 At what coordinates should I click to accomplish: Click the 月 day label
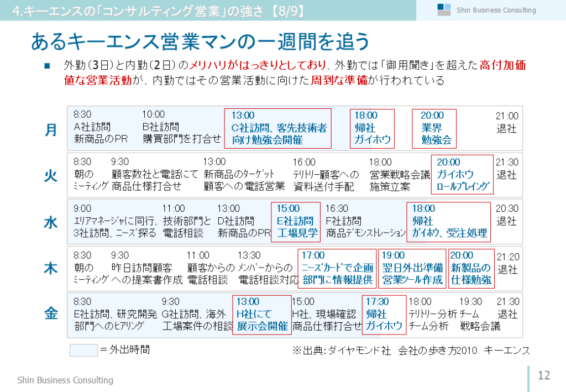coord(51,129)
